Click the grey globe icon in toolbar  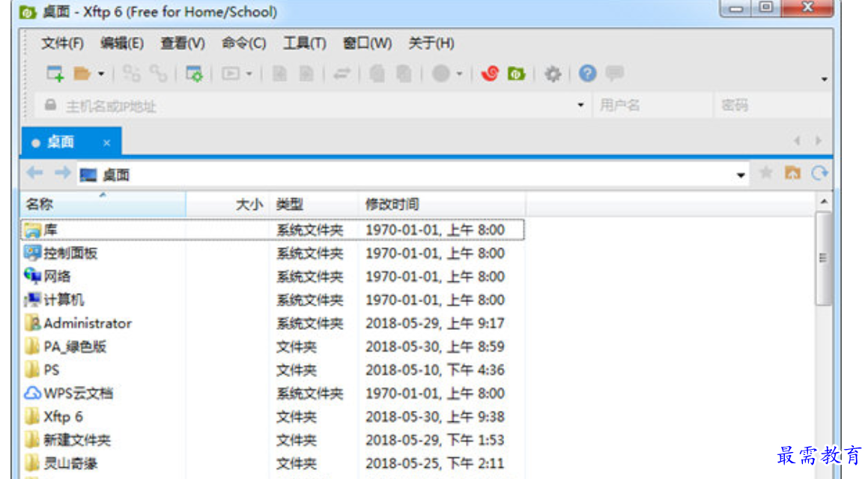[440, 73]
